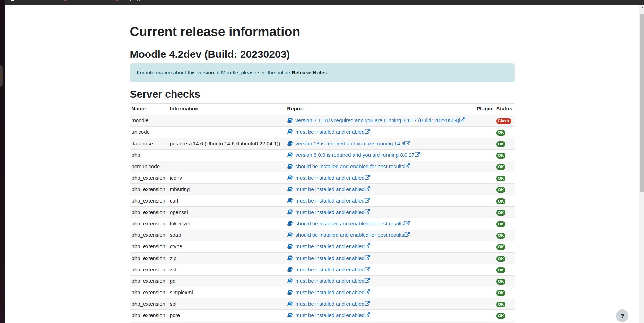Click the book icon in the simplexml row

(x=290, y=292)
